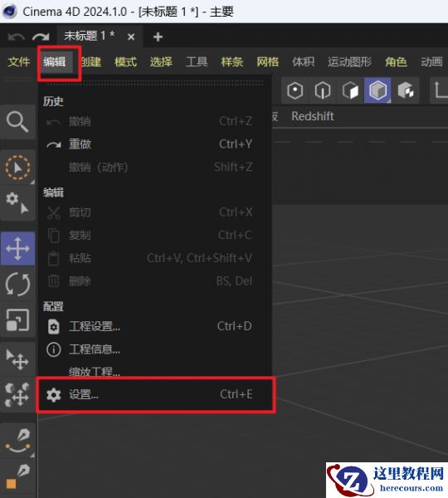Activate the highlighted model mode cube icon

[377, 90]
